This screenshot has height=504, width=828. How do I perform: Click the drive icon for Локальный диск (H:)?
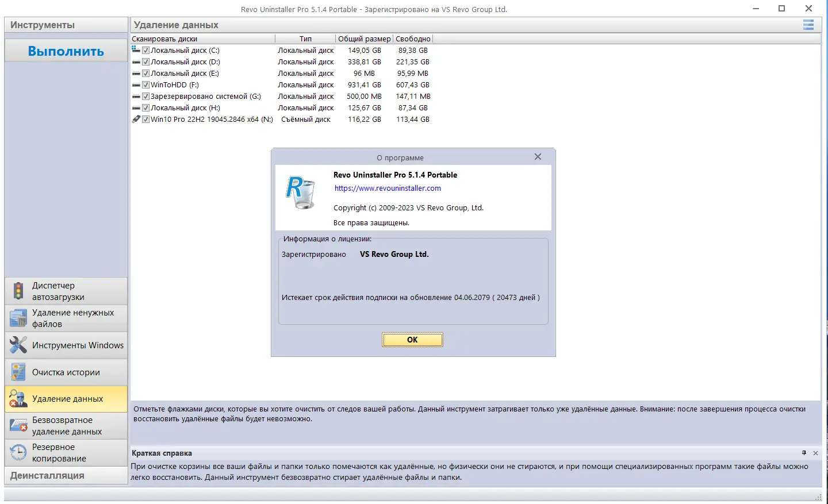tap(136, 107)
